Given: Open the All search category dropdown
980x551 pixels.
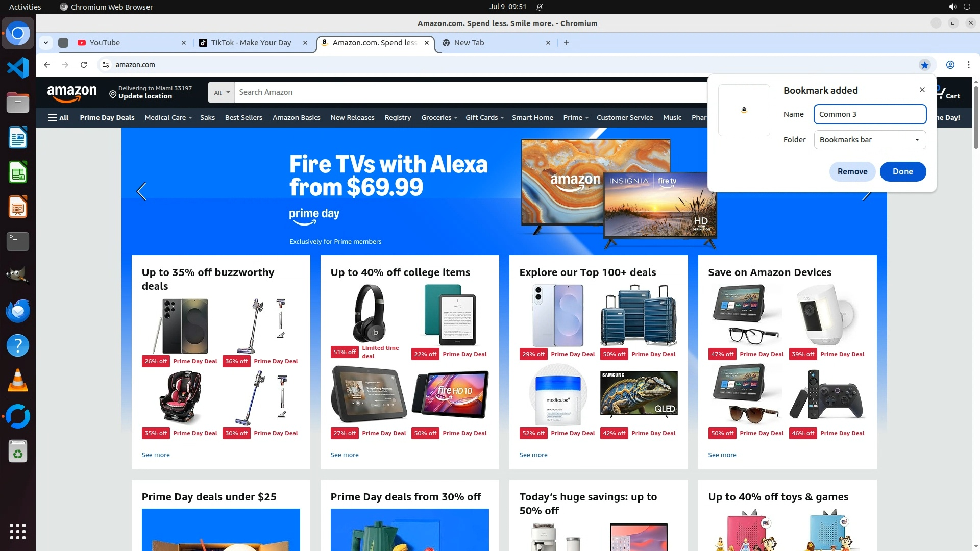Looking at the screenshot, I should click(x=222, y=92).
